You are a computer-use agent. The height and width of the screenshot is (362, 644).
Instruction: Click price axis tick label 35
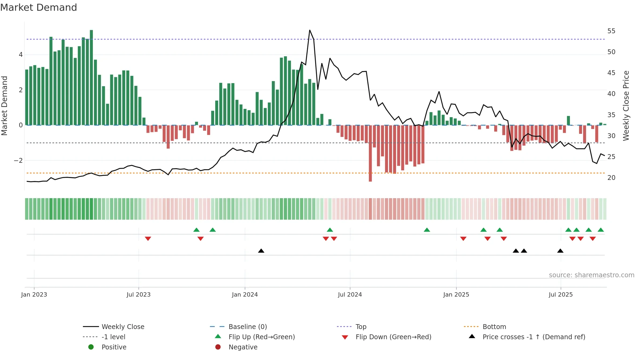(x=611, y=115)
